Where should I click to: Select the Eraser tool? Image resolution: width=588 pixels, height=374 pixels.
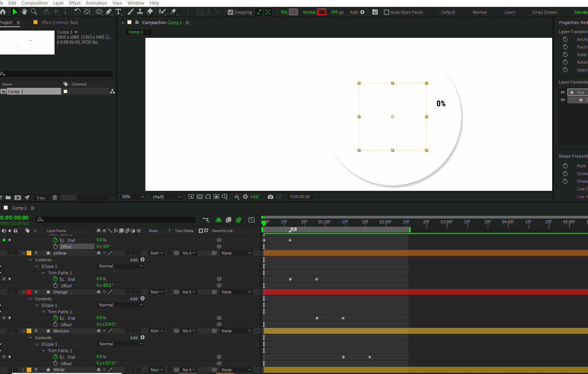(150, 12)
